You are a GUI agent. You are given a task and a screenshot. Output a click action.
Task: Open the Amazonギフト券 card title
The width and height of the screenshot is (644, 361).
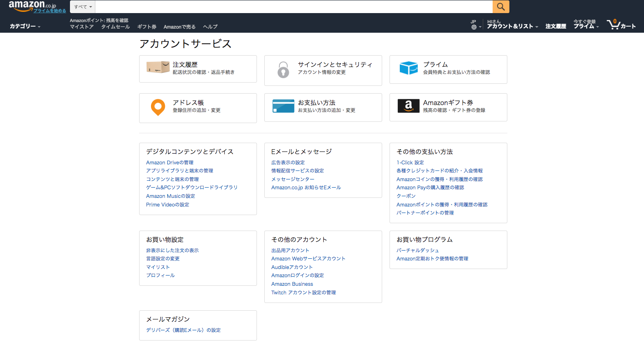click(448, 103)
